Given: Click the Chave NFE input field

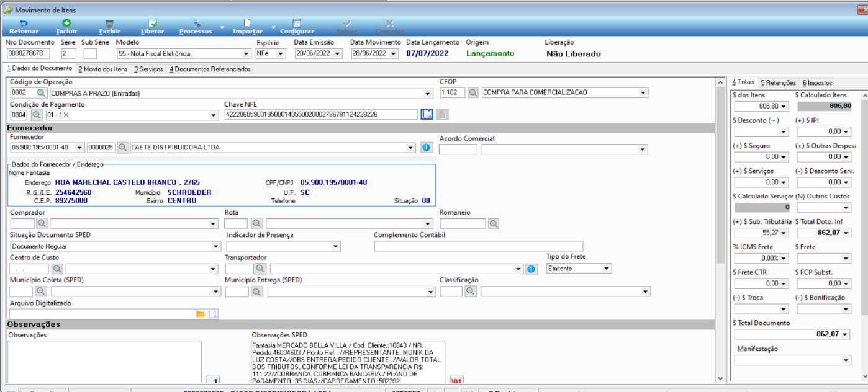Looking at the screenshot, I should pyautogui.click(x=320, y=115).
